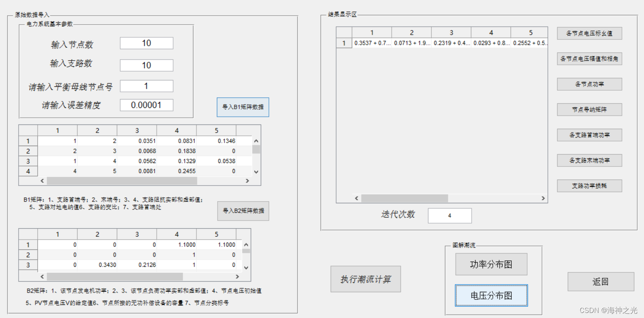Focus the 输入节点数 input field

146,43
